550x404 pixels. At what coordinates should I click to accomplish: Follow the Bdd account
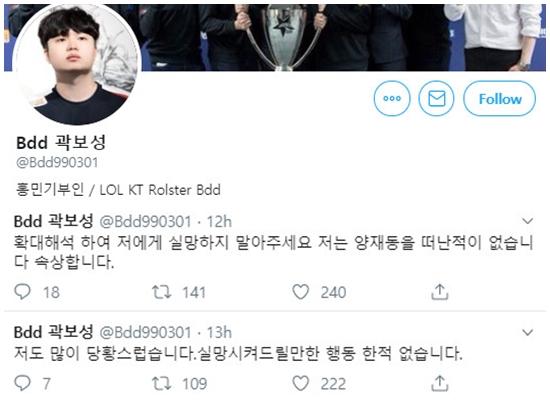click(x=499, y=99)
